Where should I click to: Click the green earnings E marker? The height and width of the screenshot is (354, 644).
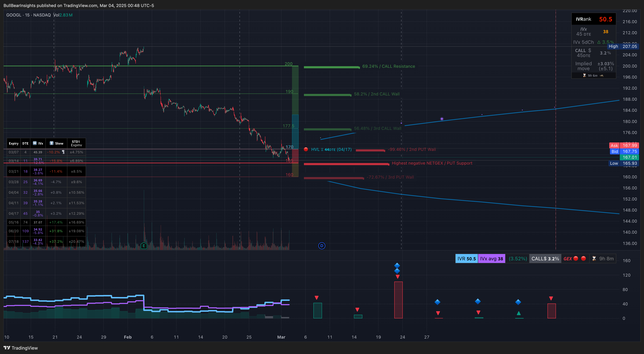click(144, 246)
